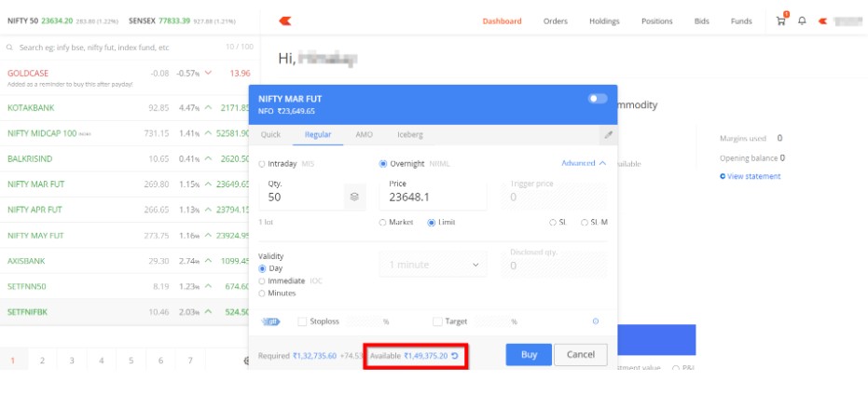Image resolution: width=868 pixels, height=396 pixels.
Task: Select the Intraday MIS radio button
Action: 262,164
